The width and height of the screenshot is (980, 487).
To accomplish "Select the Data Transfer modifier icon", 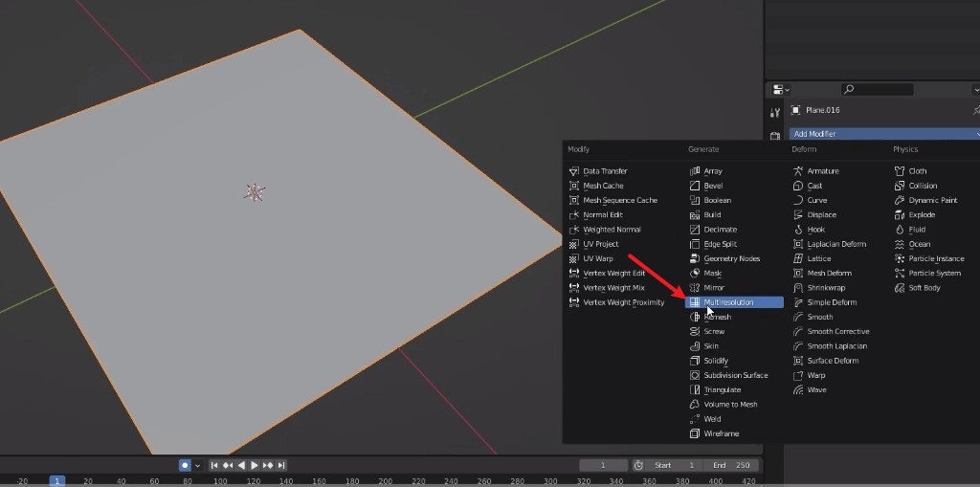I will coord(574,171).
